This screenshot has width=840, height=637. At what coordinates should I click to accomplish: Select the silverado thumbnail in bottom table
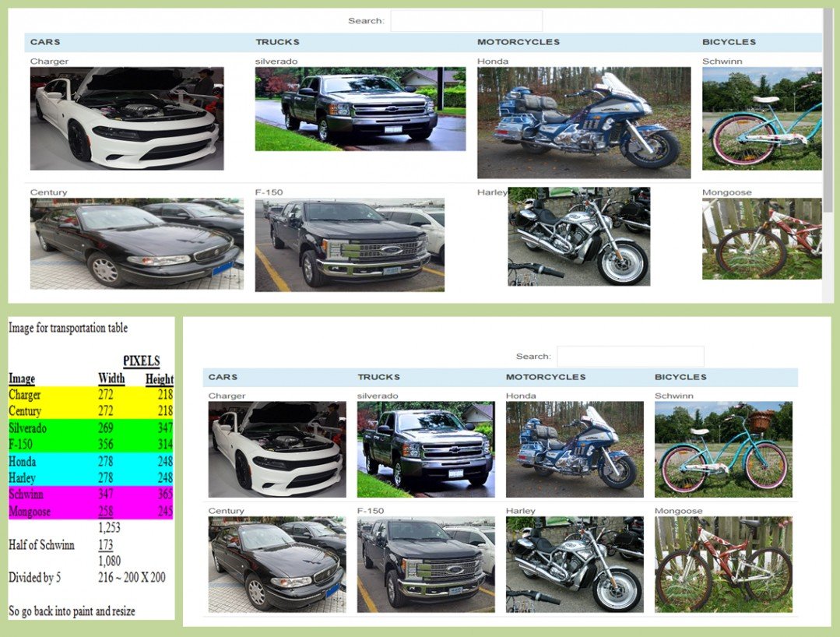(426, 449)
